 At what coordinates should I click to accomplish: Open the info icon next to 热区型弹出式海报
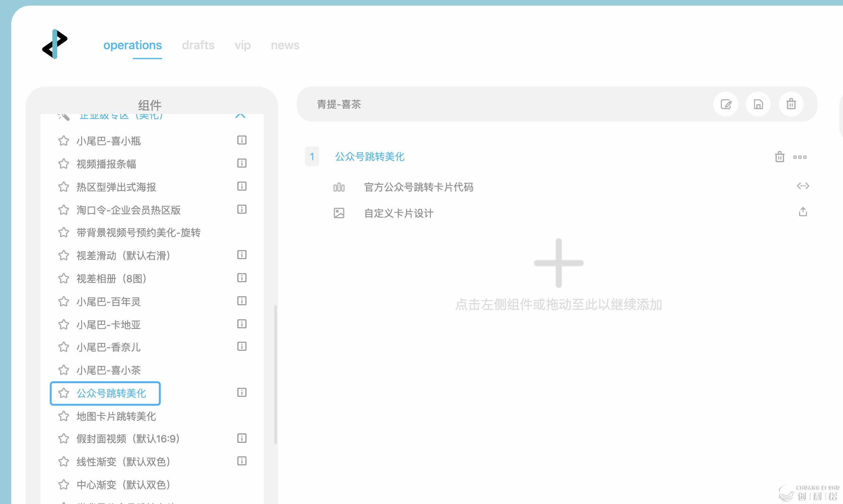click(242, 187)
